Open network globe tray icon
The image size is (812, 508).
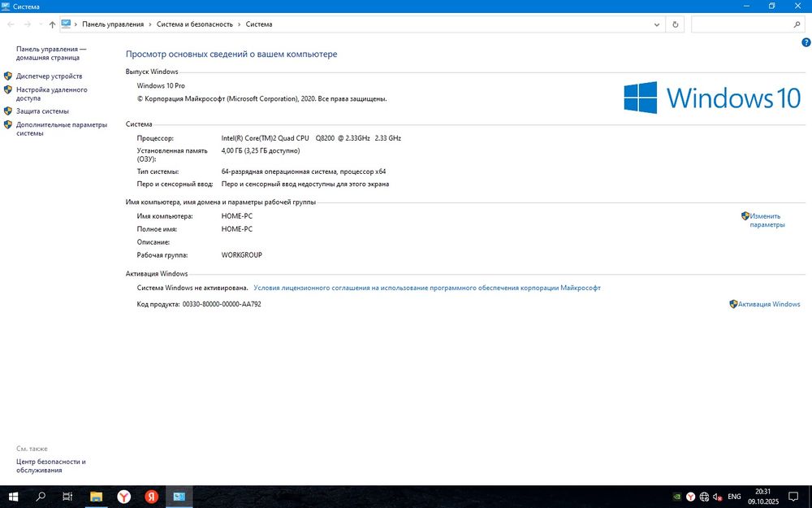[704, 497]
